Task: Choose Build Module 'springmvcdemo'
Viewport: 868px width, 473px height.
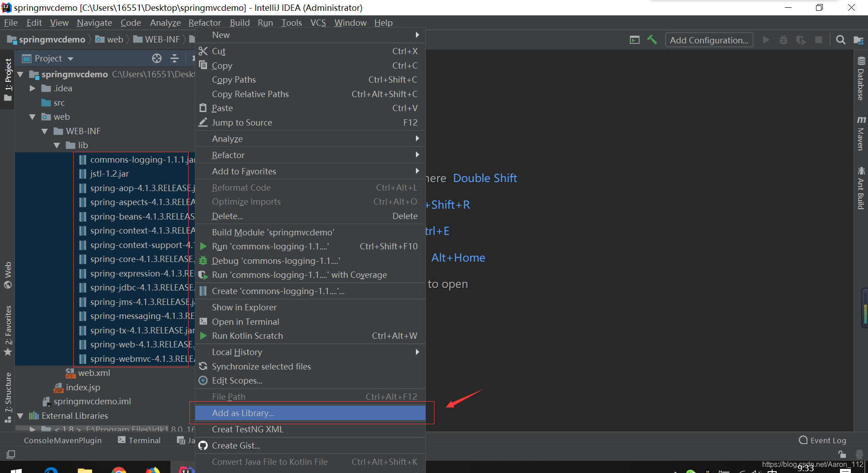Action: tap(310, 232)
